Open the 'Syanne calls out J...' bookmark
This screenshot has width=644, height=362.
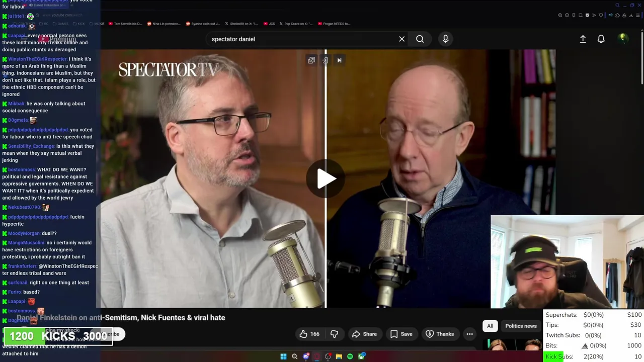click(203, 24)
